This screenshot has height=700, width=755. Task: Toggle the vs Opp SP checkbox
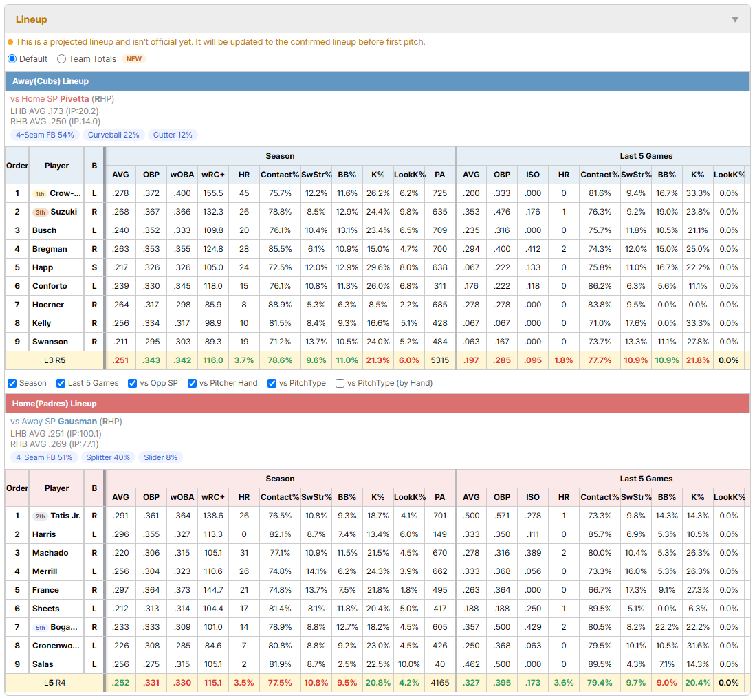[x=133, y=383]
